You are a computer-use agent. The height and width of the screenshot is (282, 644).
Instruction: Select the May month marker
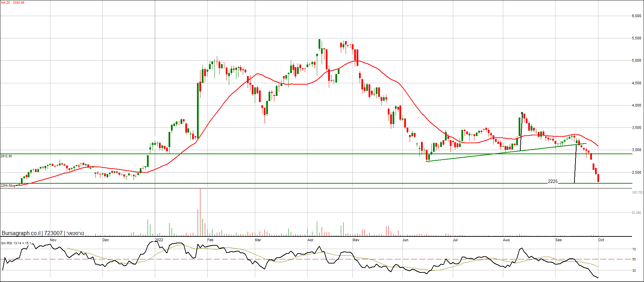(356, 240)
